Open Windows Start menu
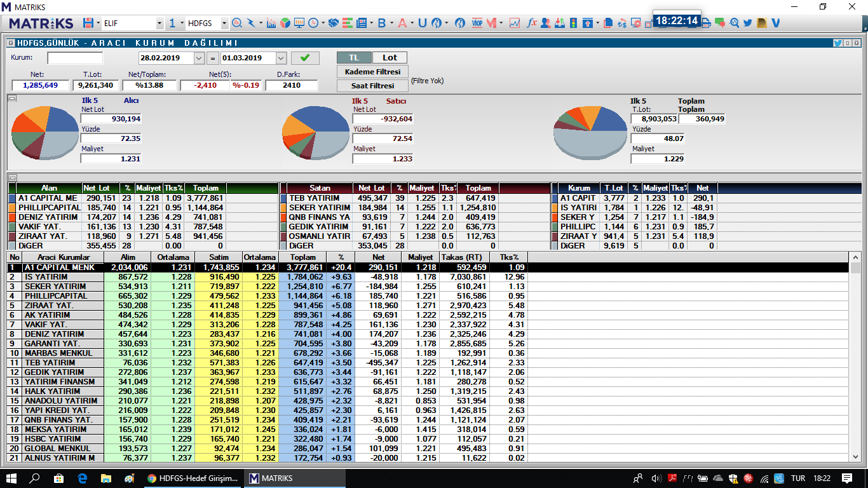The height and width of the screenshot is (488, 868). [12, 478]
